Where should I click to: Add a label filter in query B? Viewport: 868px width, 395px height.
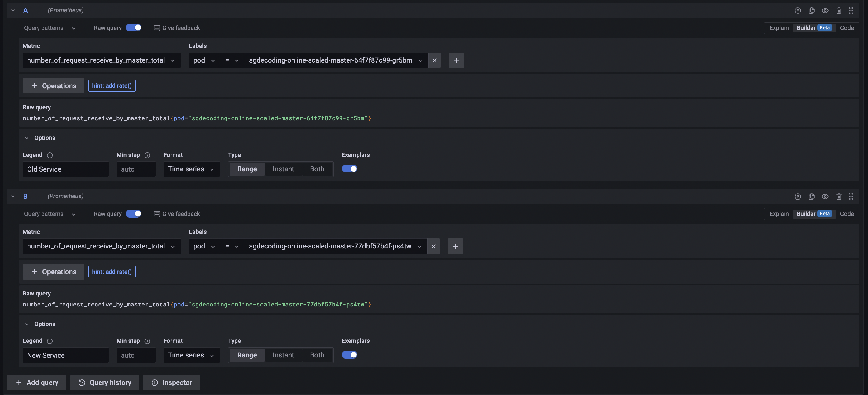click(x=455, y=246)
